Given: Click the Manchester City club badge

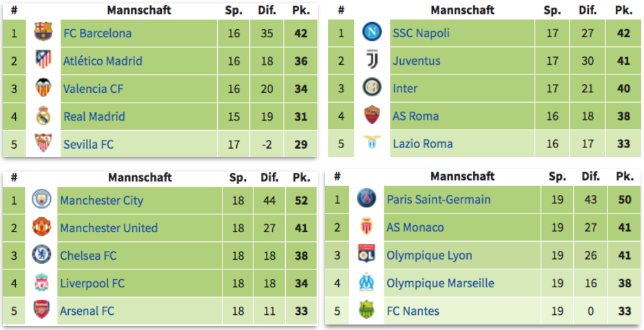Looking at the screenshot, I should (x=41, y=200).
